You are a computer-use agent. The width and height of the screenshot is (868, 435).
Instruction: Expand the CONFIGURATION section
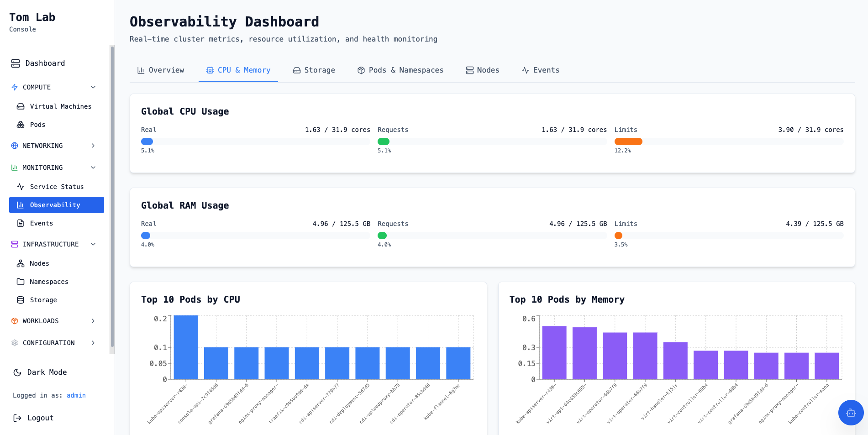pyautogui.click(x=93, y=343)
